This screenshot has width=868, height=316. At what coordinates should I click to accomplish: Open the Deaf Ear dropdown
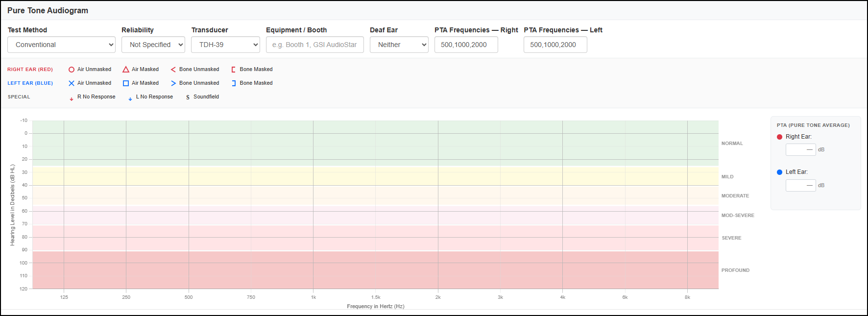(399, 45)
